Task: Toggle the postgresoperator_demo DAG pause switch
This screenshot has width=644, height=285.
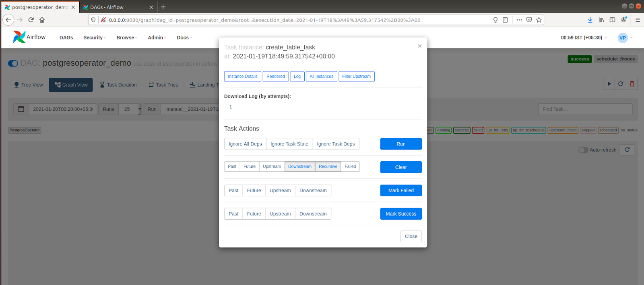Action: [13, 63]
